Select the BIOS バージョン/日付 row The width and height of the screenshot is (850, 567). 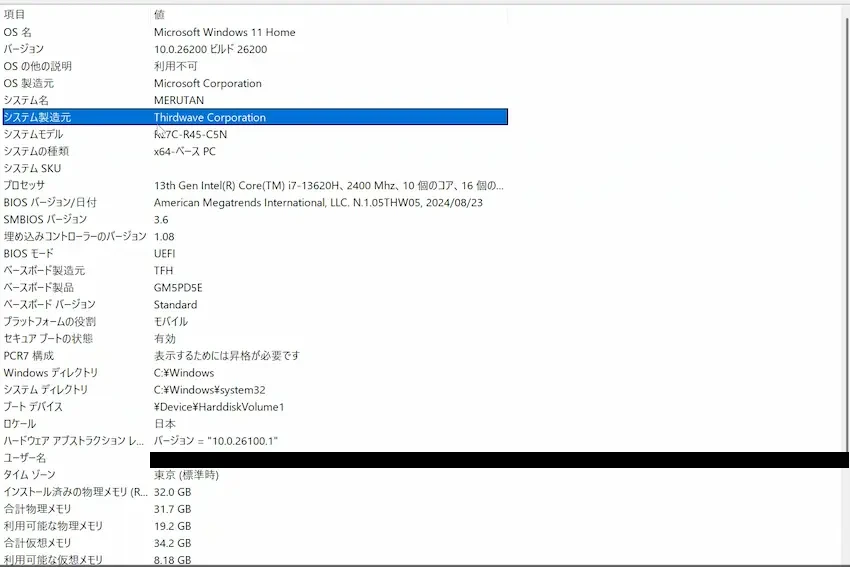255,202
